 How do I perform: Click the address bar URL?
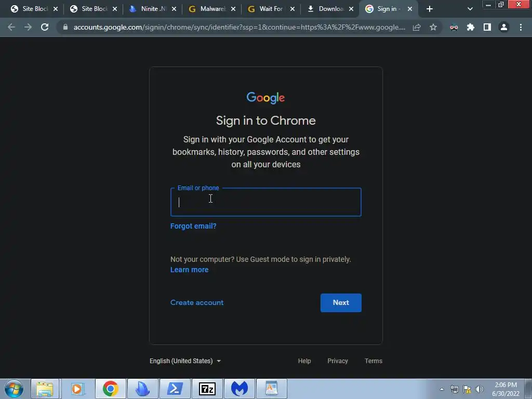239,27
